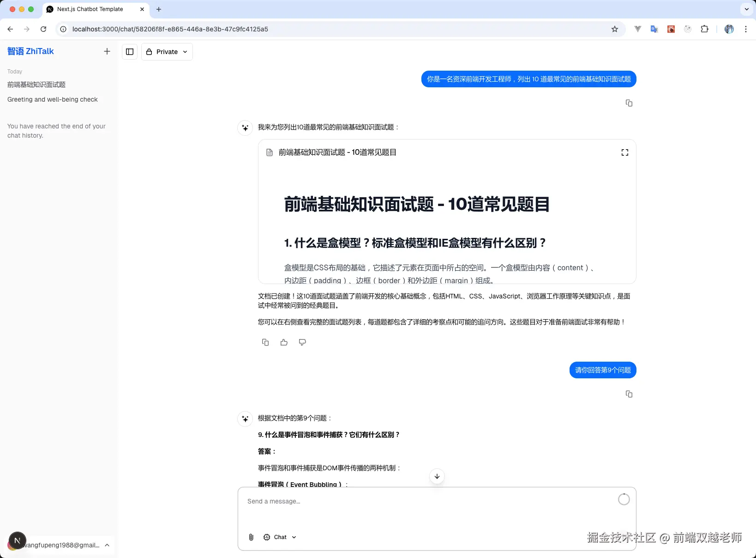
Task: Open the Chat model selector dropdown
Action: tap(280, 537)
